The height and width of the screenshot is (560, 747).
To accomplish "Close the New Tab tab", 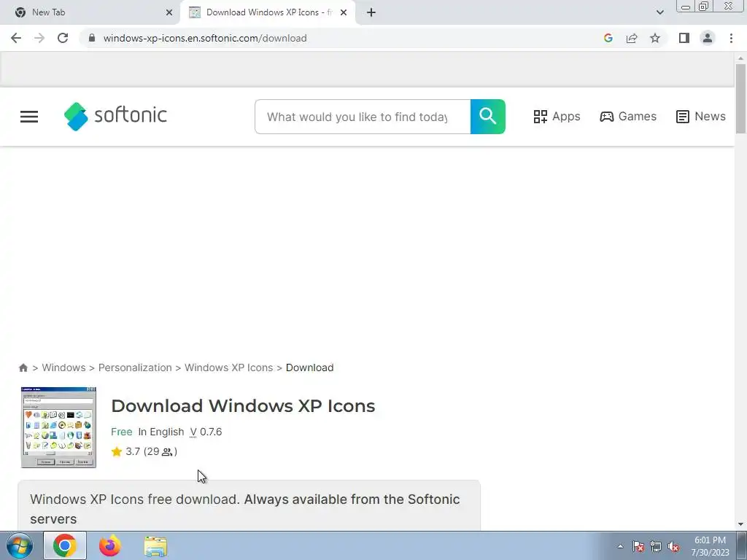I will (x=169, y=12).
